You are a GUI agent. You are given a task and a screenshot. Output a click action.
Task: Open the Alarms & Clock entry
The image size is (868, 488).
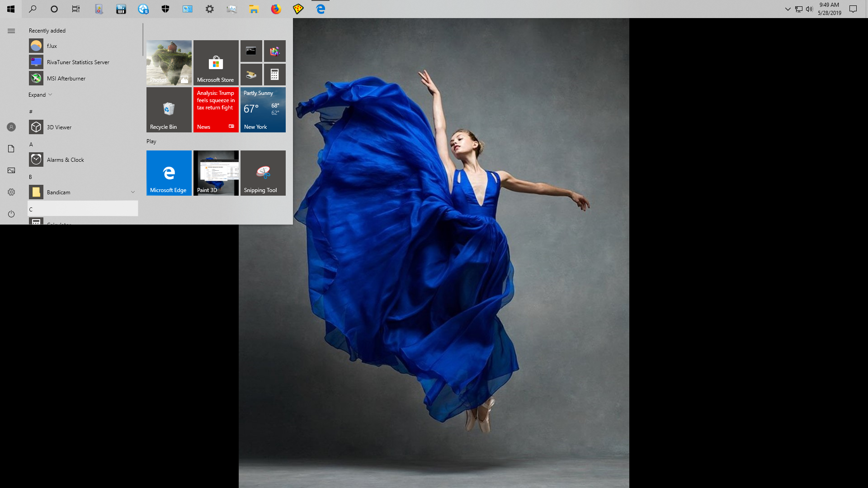point(66,160)
